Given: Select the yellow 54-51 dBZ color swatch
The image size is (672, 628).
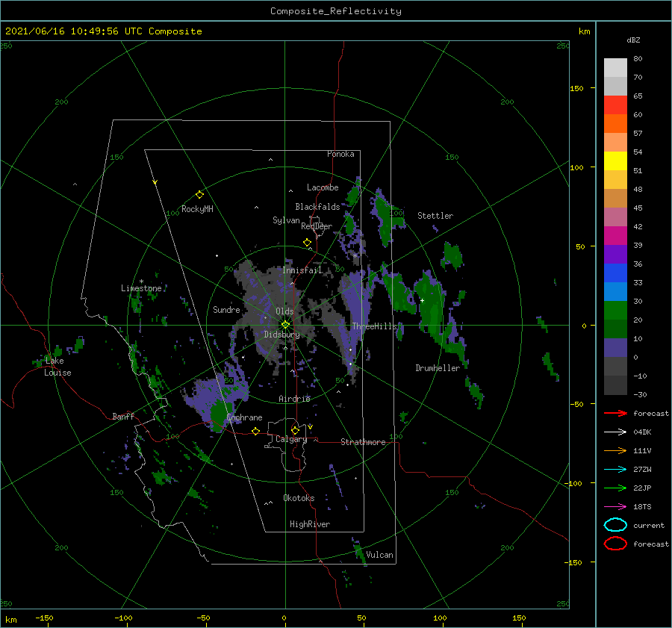Looking at the screenshot, I should (x=615, y=161).
